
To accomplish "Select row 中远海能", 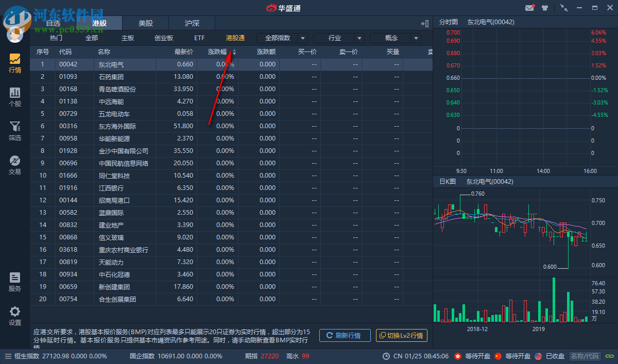I will click(231, 101).
